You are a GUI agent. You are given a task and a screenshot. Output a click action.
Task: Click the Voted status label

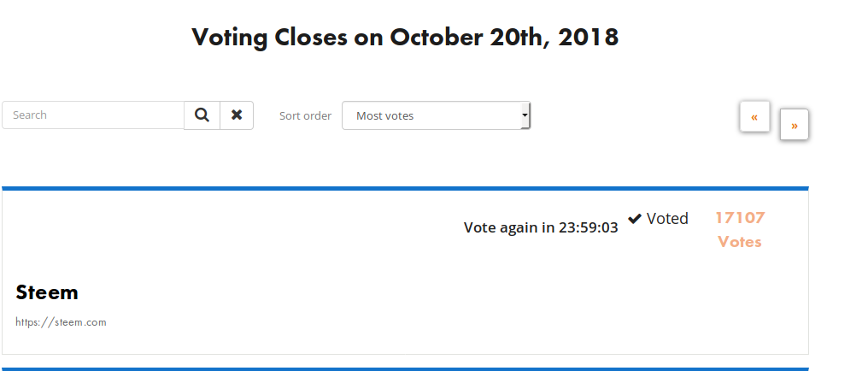[667, 219]
